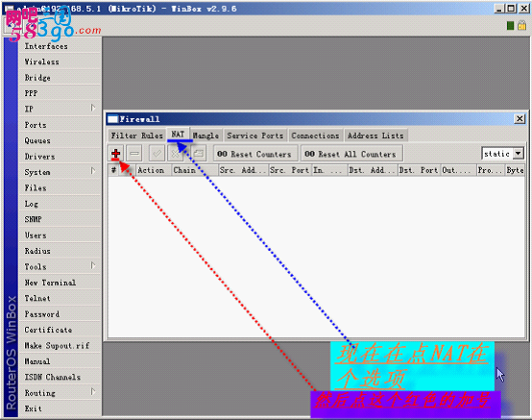Open Interfaces from the sidebar menu
The width and height of the screenshot is (532, 420).
click(60, 46)
